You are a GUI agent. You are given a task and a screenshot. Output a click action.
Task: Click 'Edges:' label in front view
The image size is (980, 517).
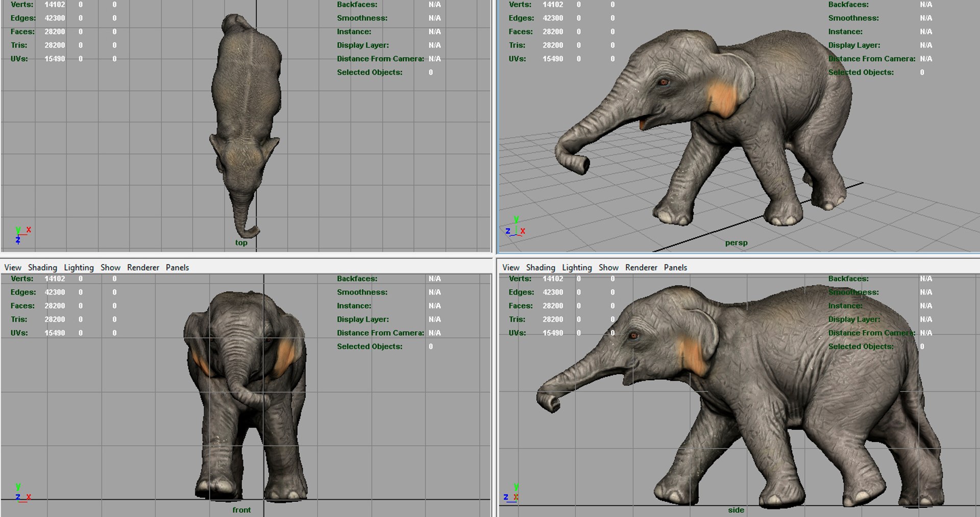(x=23, y=292)
